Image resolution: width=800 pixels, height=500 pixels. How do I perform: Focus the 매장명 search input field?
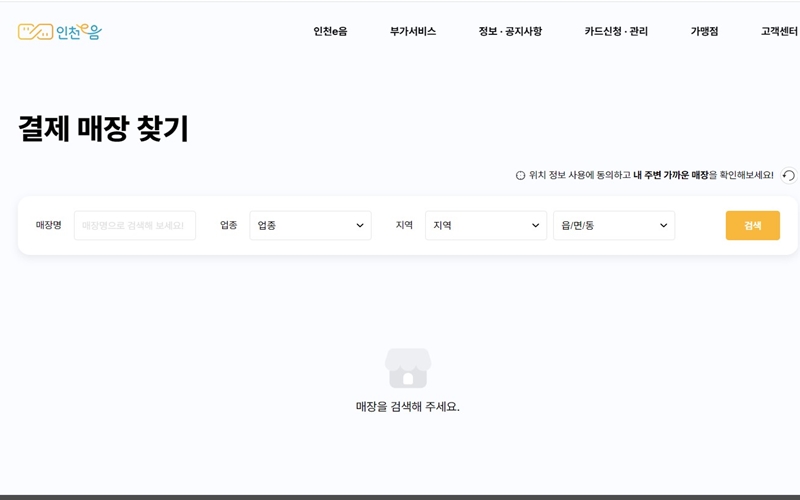[x=135, y=226]
